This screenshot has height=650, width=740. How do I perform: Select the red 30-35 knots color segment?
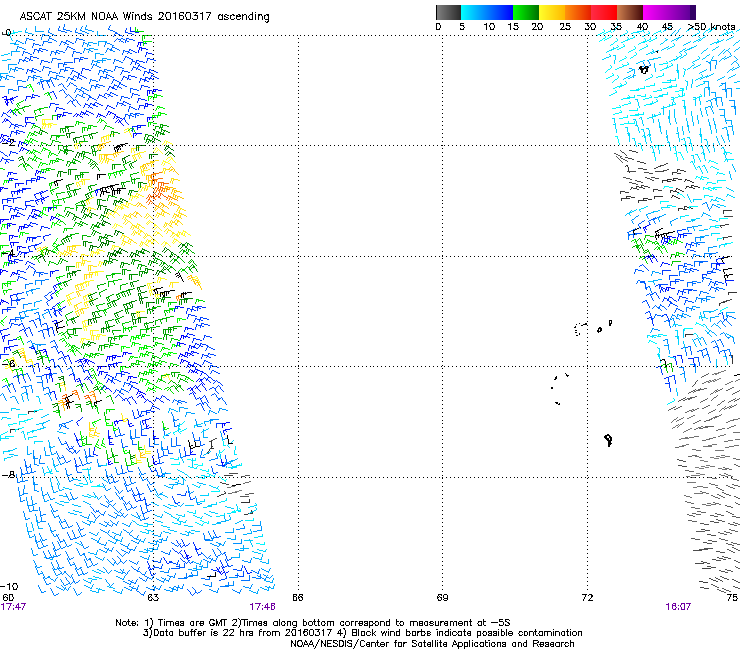click(x=604, y=12)
